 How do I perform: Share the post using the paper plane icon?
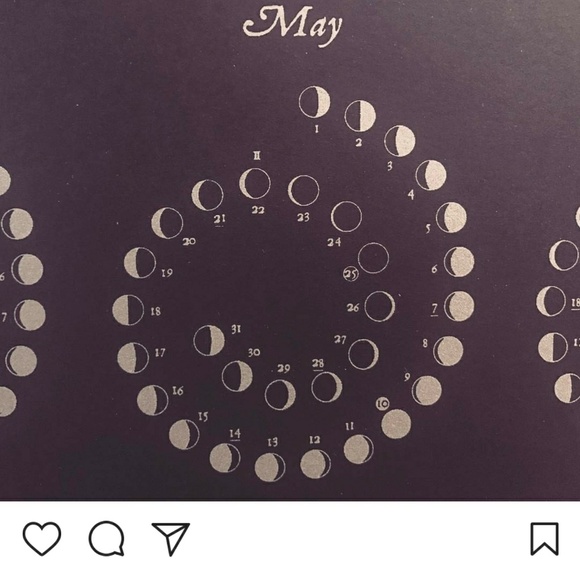click(171, 539)
